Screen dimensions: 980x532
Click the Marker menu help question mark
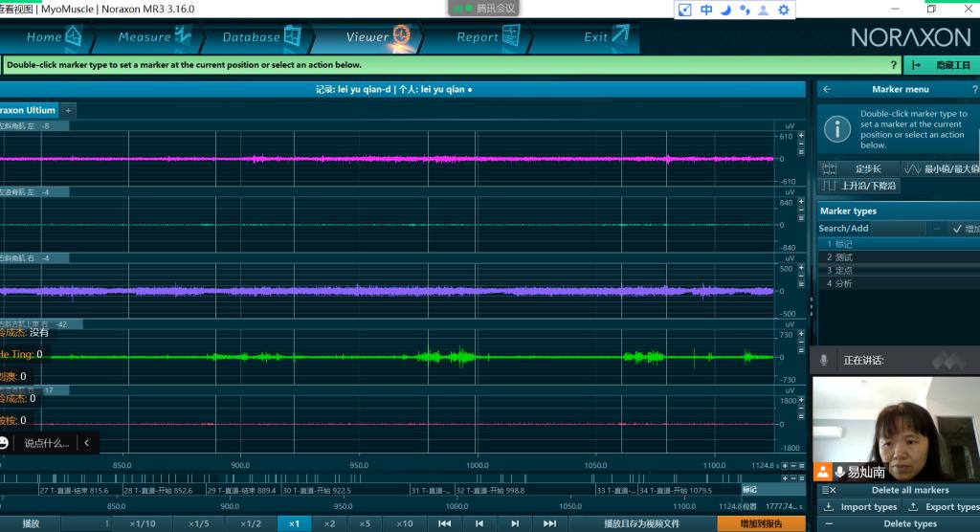(974, 89)
